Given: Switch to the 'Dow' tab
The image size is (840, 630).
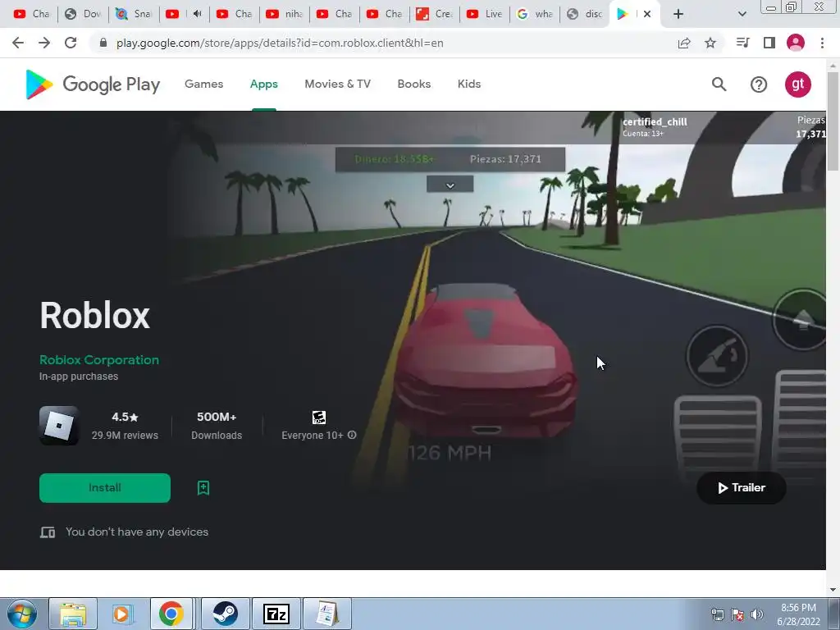Looking at the screenshot, I should 83,14.
